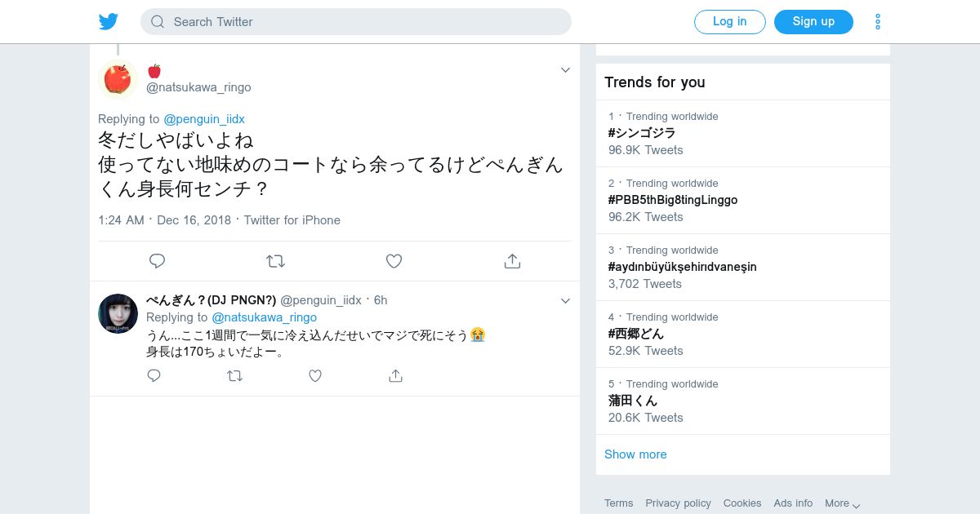Click Show more under trends
The image size is (980, 514).
click(635, 454)
